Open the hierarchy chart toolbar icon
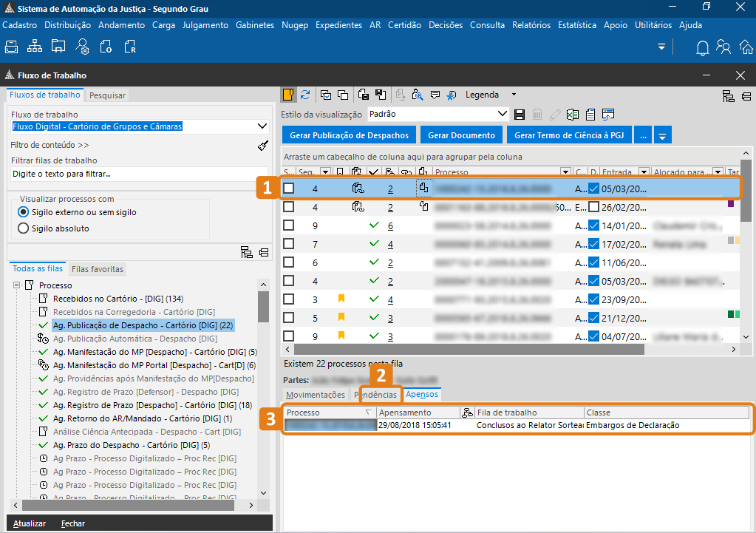 tap(35, 47)
